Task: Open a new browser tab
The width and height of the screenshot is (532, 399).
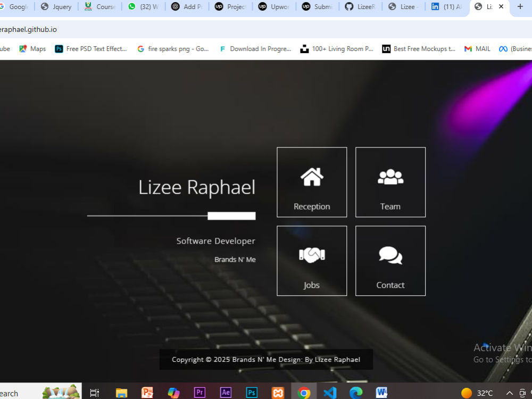Action: [520, 6]
